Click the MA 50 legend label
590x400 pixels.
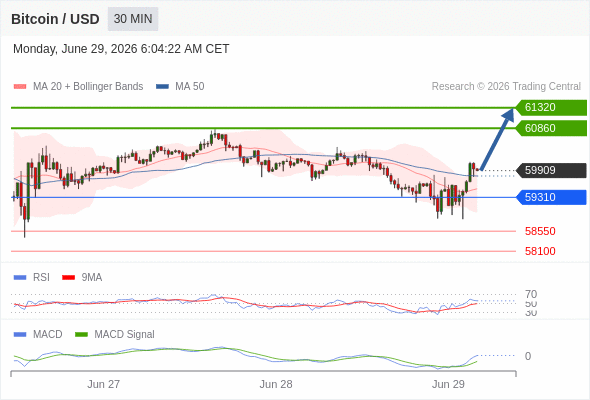pyautogui.click(x=190, y=87)
